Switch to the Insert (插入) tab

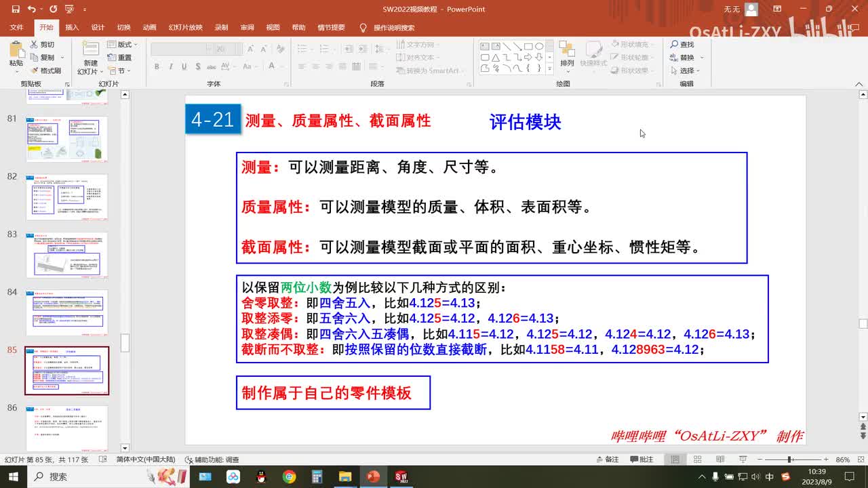point(72,28)
